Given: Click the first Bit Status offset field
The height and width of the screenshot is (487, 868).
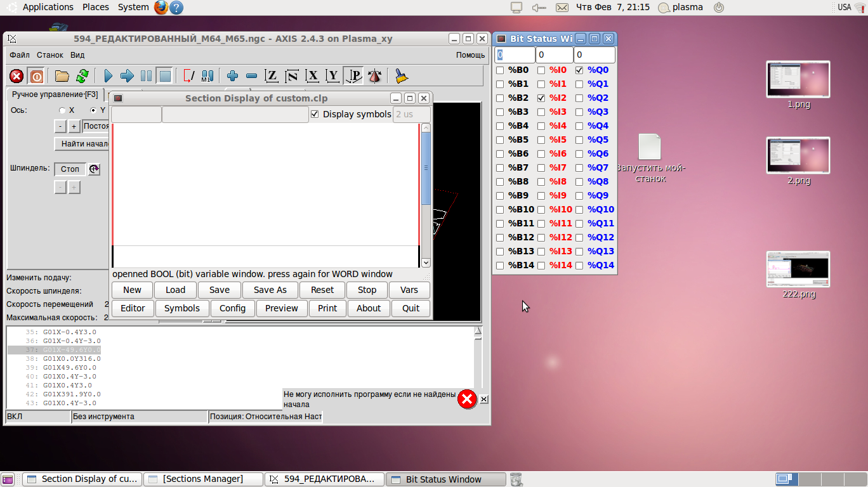Looking at the screenshot, I should click(x=515, y=55).
